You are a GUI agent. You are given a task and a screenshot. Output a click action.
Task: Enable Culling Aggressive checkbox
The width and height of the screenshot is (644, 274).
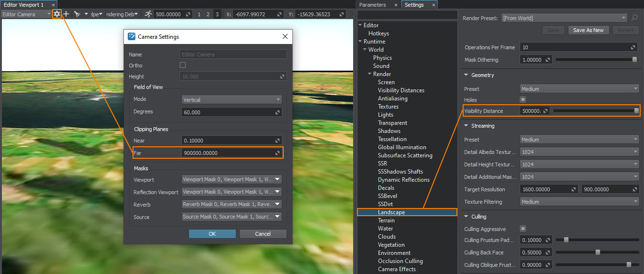(523, 229)
